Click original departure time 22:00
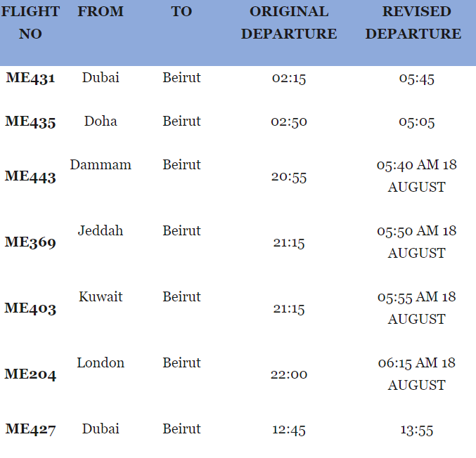The image size is (476, 458). [289, 374]
